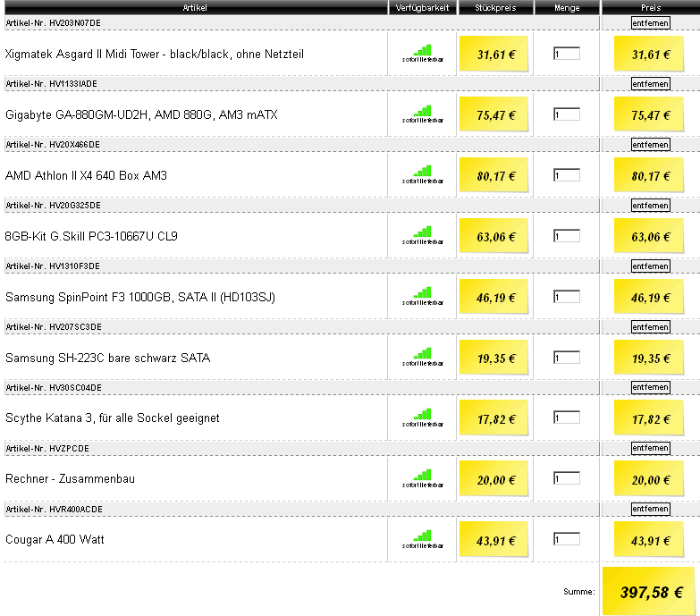The width and height of the screenshot is (700, 616).
Task: Remove the Samsung SpinPoint F3 item
Action: tap(651, 266)
